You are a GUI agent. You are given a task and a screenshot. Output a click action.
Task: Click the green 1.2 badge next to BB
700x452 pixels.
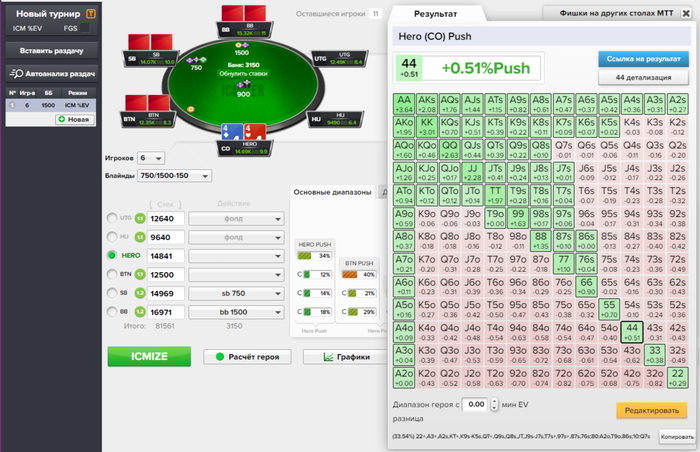(140, 312)
